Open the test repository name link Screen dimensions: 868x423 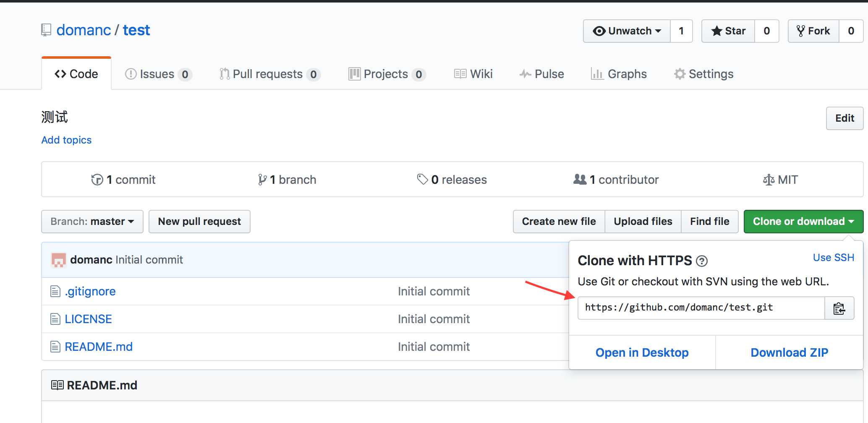(136, 30)
